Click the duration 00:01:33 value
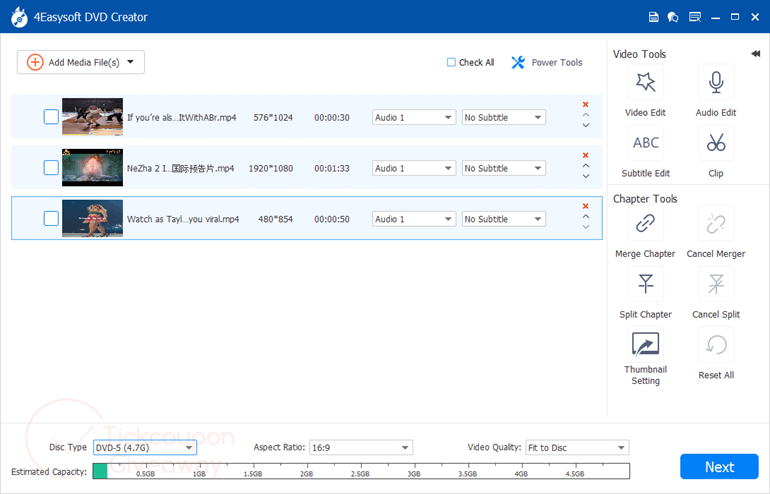Viewport: 770px width, 494px height. coord(332,168)
